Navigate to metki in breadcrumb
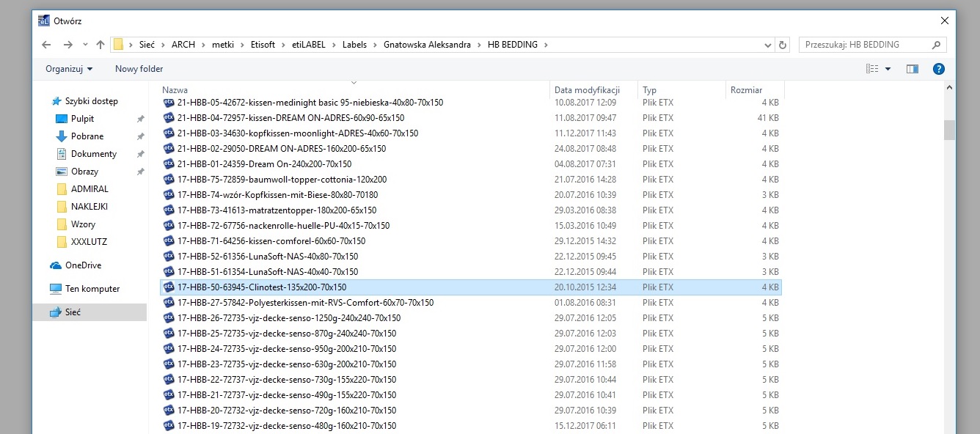 tap(222, 45)
